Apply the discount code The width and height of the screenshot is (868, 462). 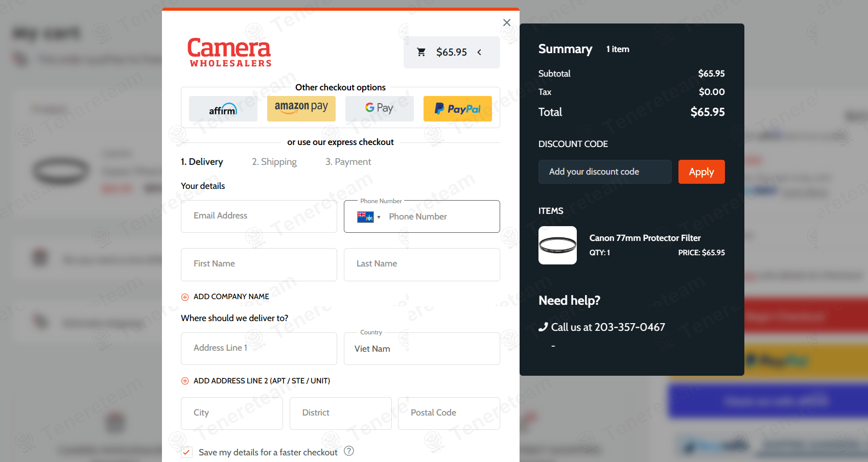701,172
